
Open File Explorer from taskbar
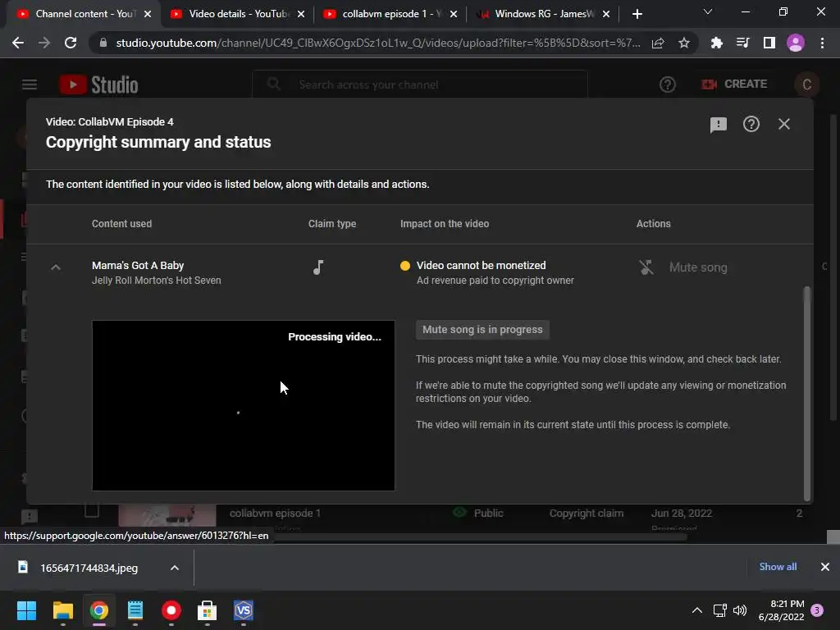pos(62,610)
